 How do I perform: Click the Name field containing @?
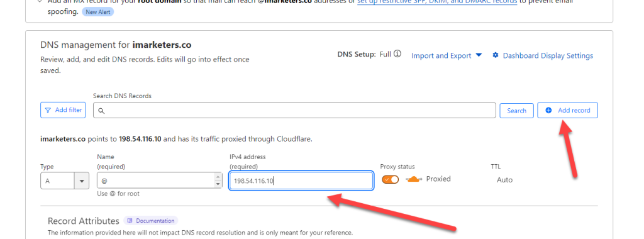(x=160, y=181)
